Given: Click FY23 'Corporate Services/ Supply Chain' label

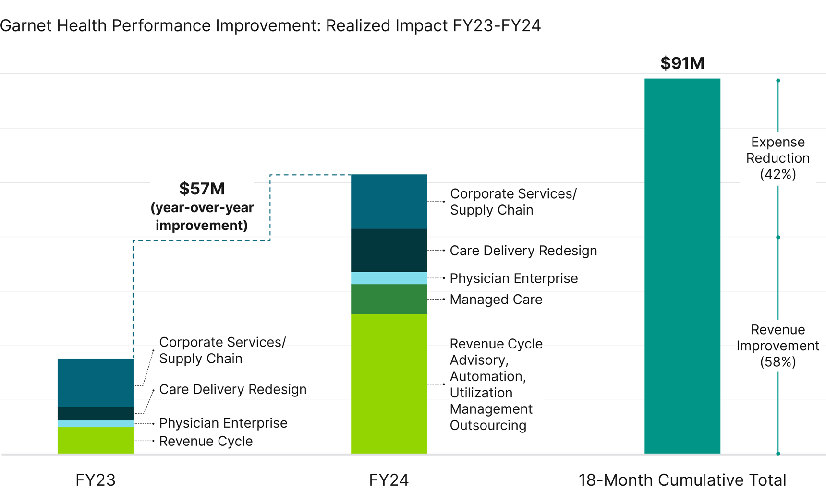Looking at the screenshot, I should 222,350.
